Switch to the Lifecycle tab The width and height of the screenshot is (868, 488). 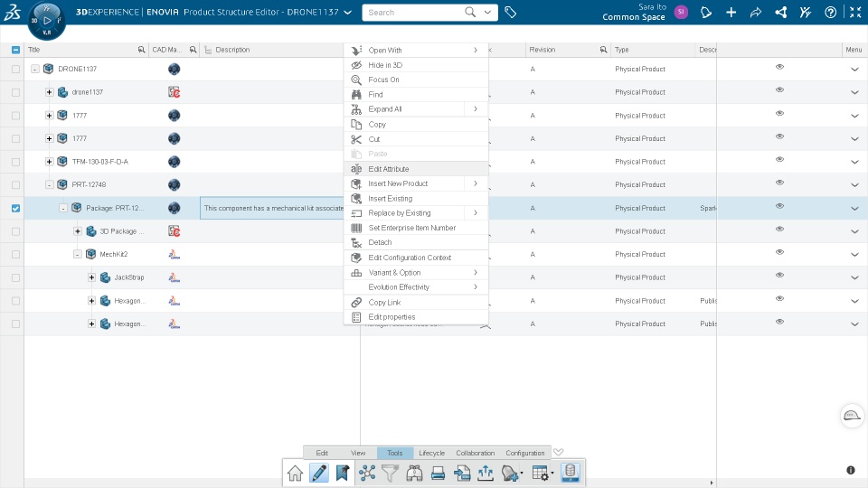pyautogui.click(x=432, y=453)
